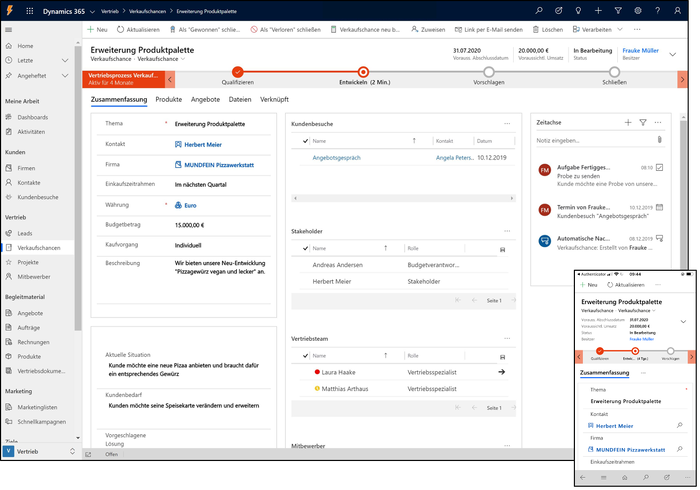
Task: Toggle select-all checkbox in Vertriebsteam grid
Action: [x=305, y=356]
